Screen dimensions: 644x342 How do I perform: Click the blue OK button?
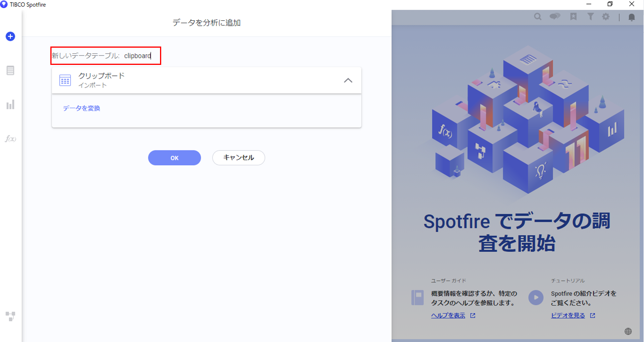[x=174, y=158]
